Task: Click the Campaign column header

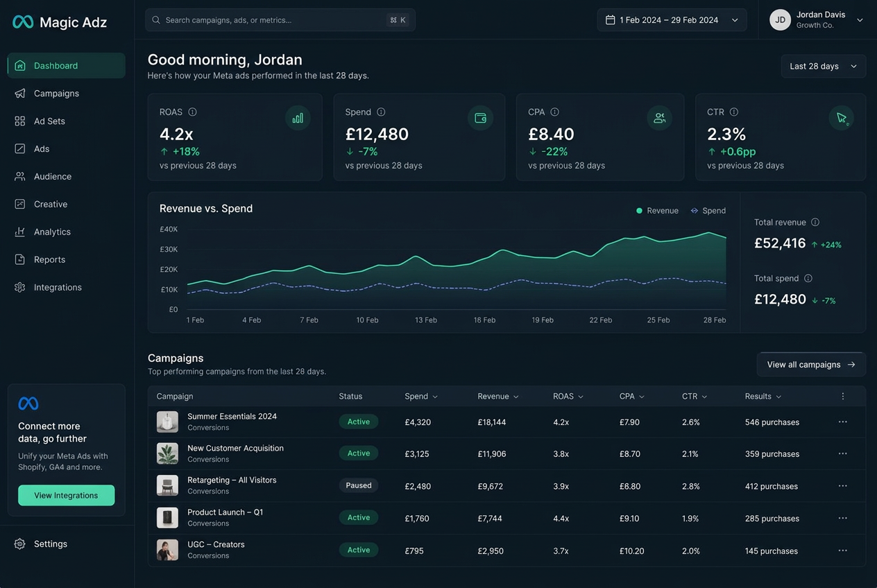Action: (x=175, y=397)
